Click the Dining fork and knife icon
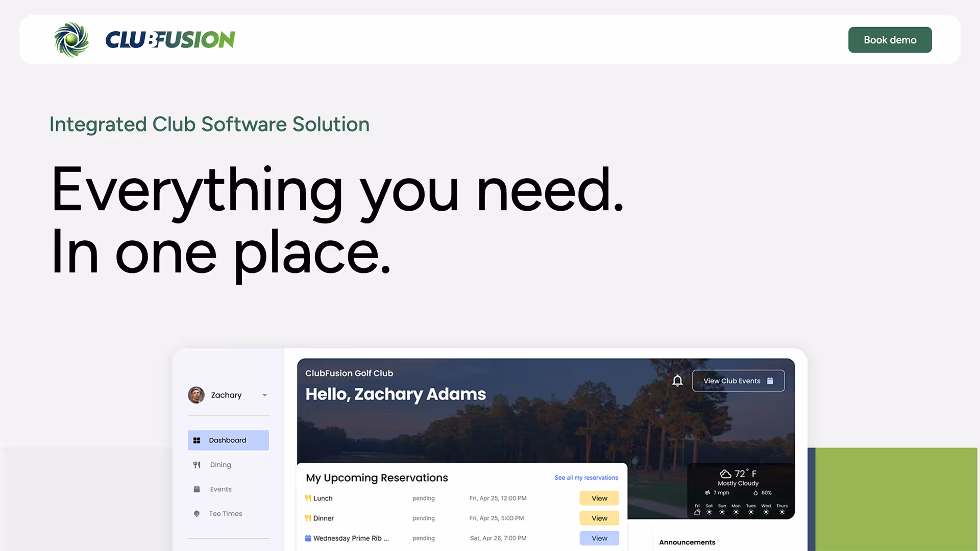 click(197, 465)
